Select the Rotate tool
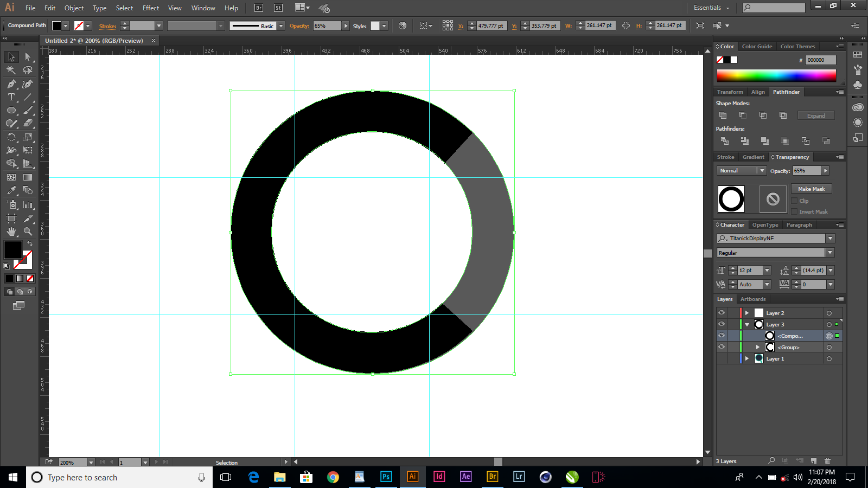The height and width of the screenshot is (488, 868). tap(11, 137)
